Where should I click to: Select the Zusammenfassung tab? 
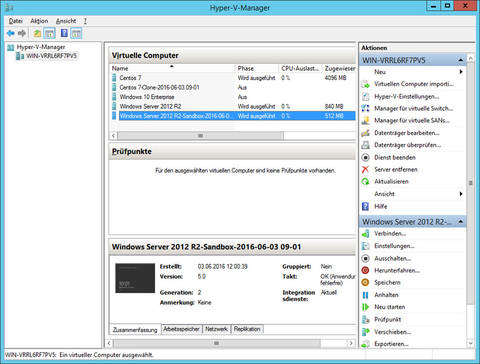click(x=135, y=329)
